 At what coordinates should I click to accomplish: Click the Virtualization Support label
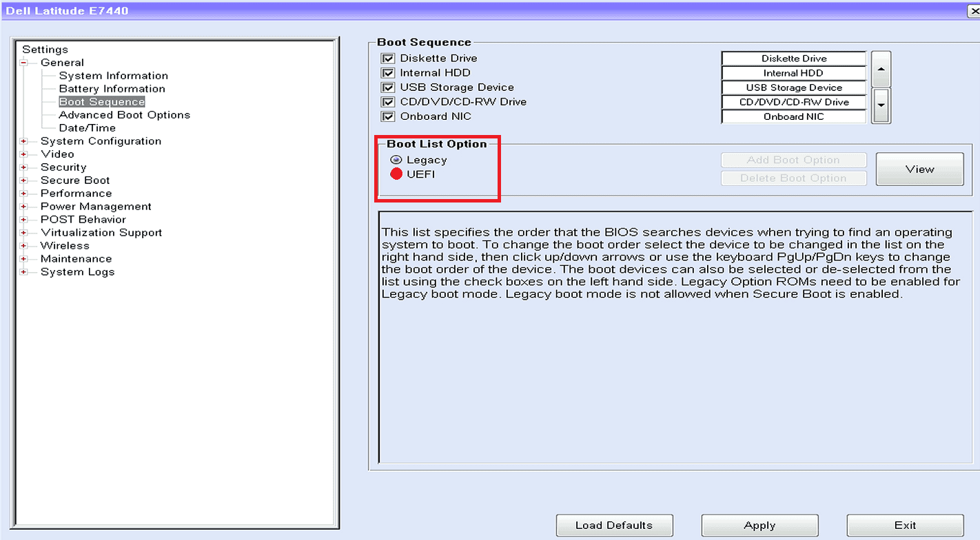tap(101, 233)
